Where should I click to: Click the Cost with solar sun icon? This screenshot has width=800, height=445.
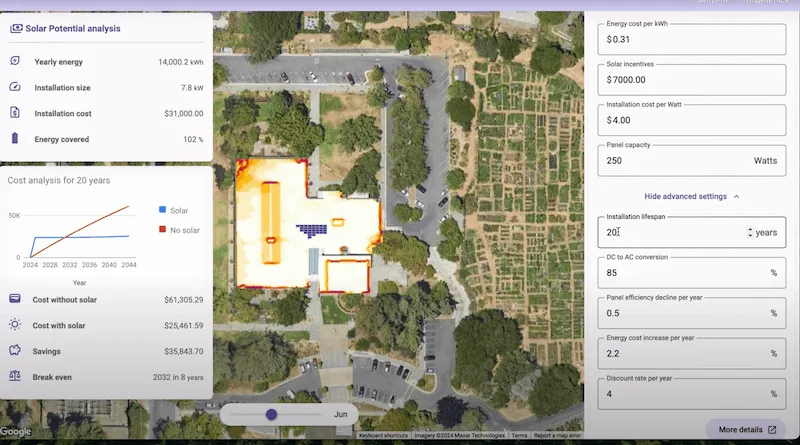15,325
